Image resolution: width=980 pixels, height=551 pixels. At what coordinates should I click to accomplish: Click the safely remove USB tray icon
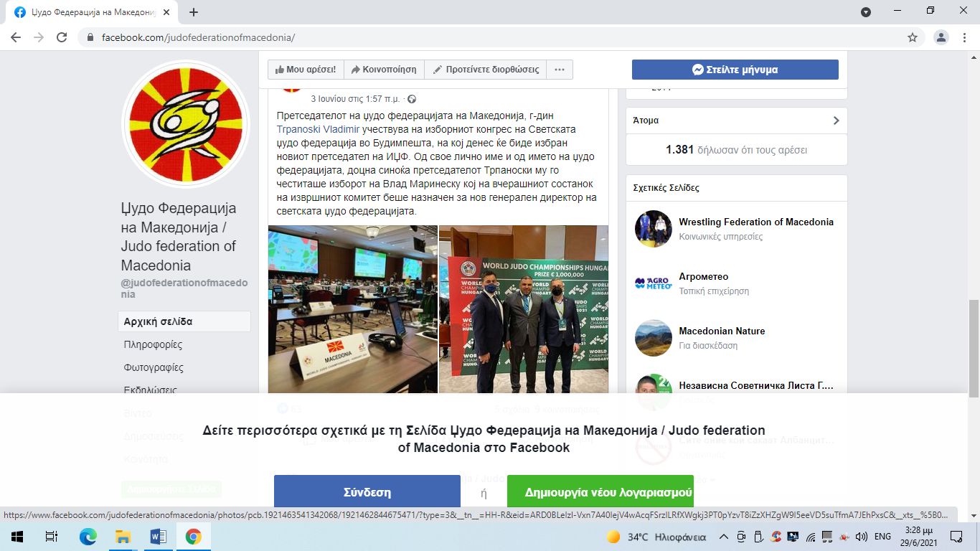click(758, 537)
